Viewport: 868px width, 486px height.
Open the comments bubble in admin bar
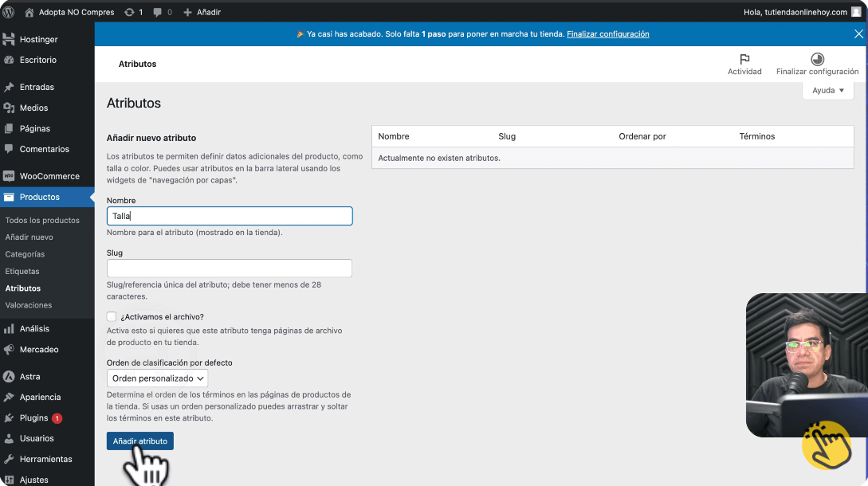(157, 12)
